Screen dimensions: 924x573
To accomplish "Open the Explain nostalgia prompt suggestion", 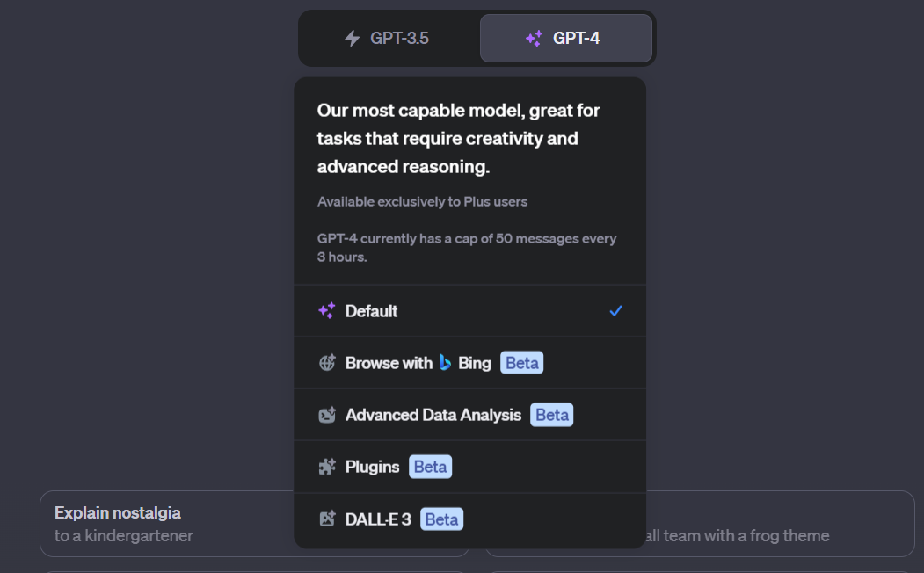I will [167, 524].
